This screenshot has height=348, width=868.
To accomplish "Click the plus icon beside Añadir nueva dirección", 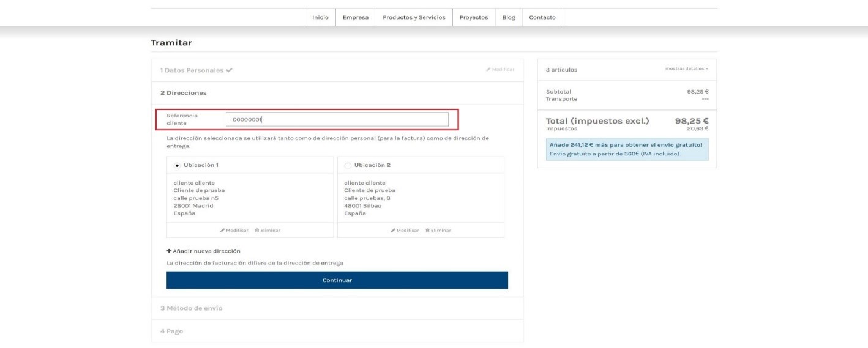I will point(169,251).
